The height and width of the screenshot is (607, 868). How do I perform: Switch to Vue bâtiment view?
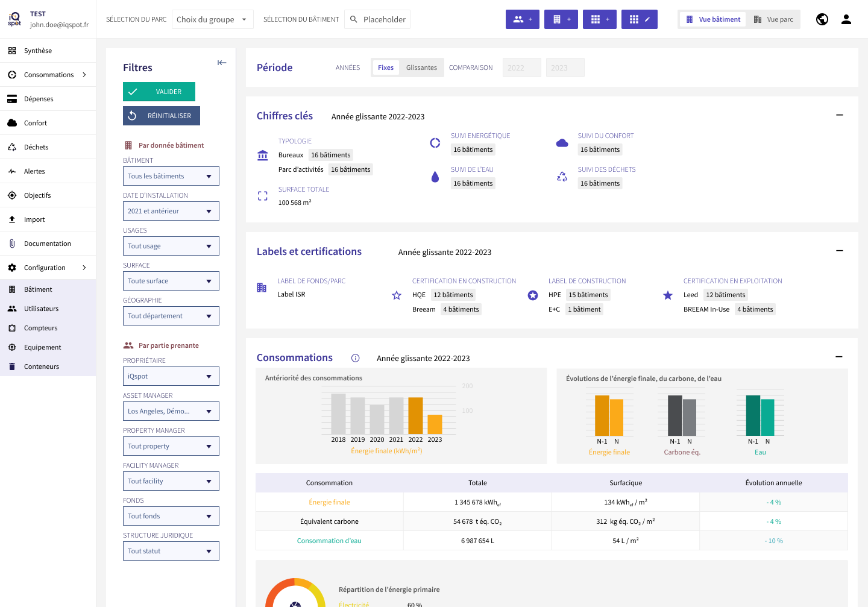[x=713, y=19]
